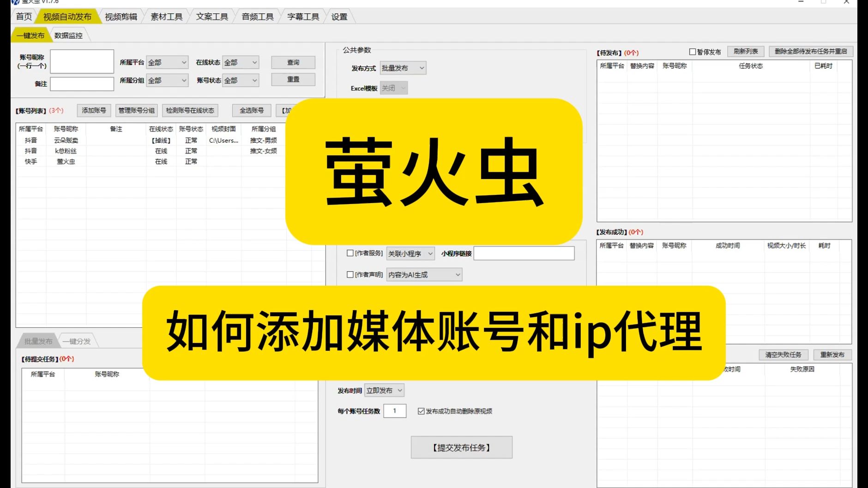
Task: Click the 添加账号 button
Action: [x=94, y=110]
